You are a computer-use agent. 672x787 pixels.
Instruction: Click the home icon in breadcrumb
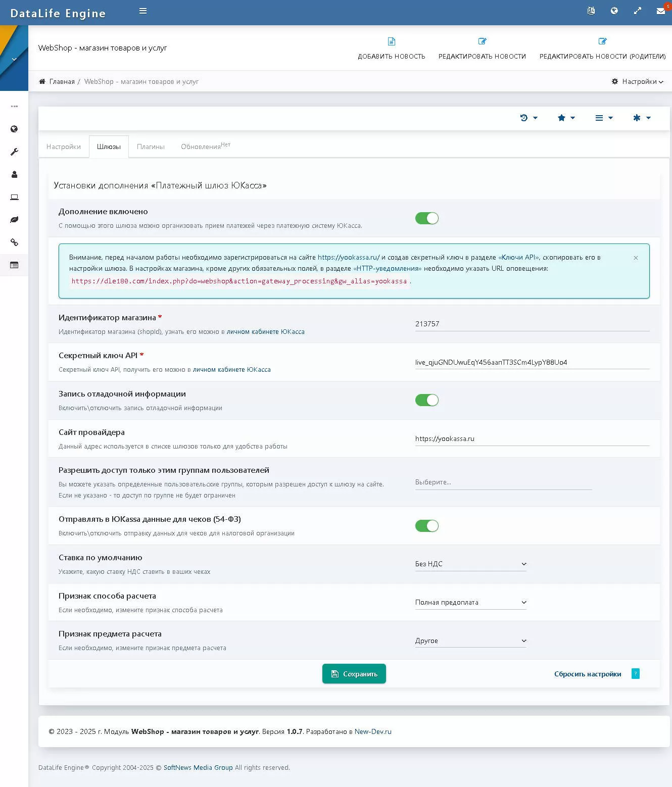pyautogui.click(x=42, y=81)
